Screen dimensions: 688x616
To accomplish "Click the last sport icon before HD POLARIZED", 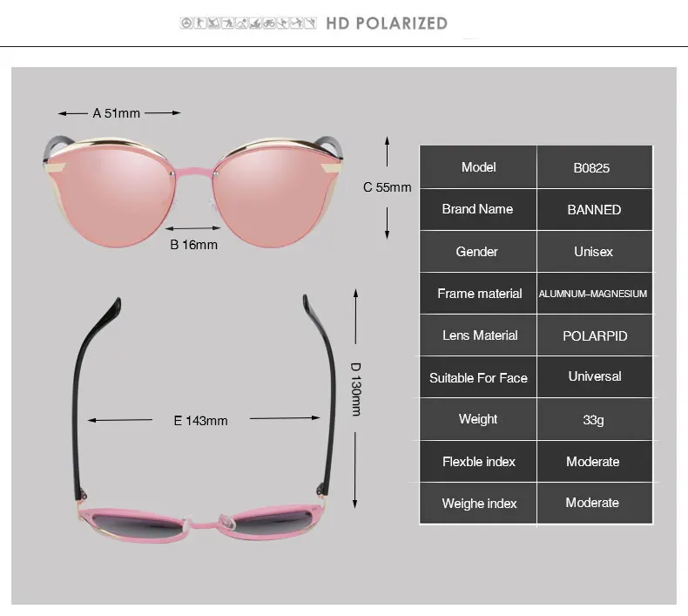I will coord(311,23).
